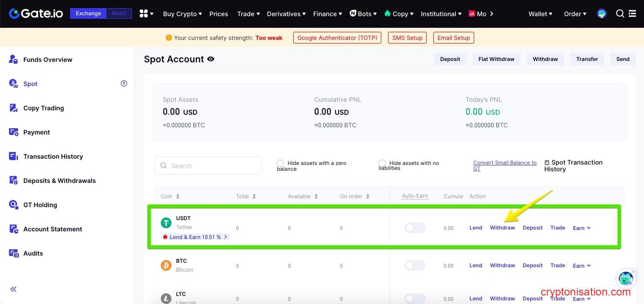644x304 pixels.
Task: Go to Deposits & Withdrawals in sidebar
Action: [x=59, y=181]
